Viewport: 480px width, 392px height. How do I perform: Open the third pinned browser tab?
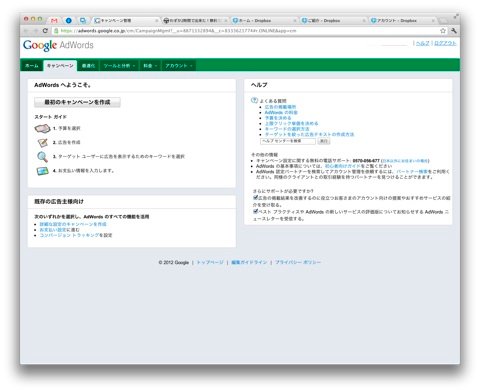coord(83,20)
